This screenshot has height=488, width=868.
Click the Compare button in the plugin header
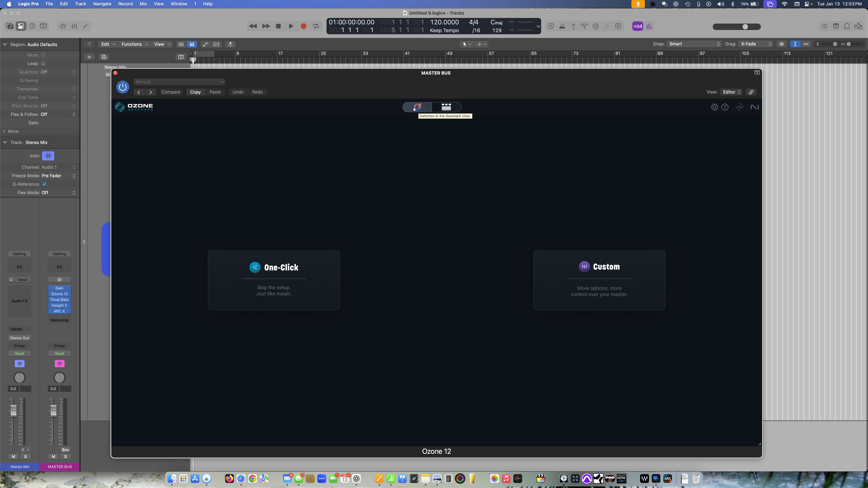171,92
